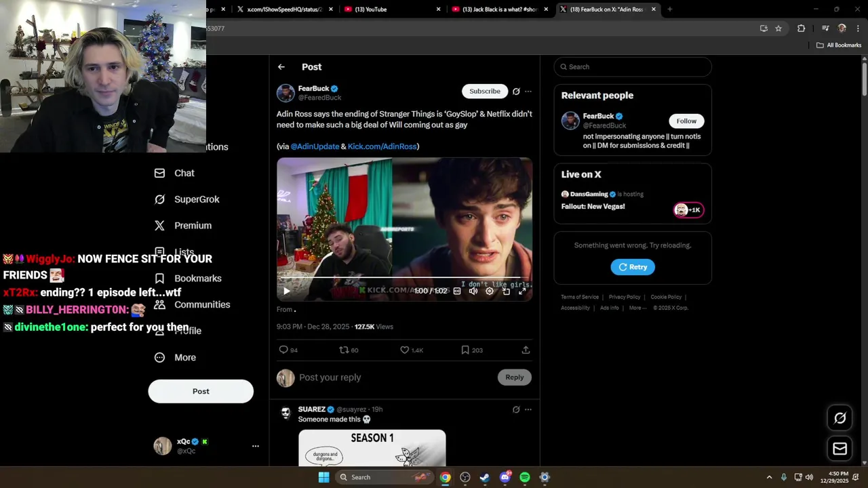Mute the video volume speaker icon
Screen dimensions: 868x488
(473, 291)
